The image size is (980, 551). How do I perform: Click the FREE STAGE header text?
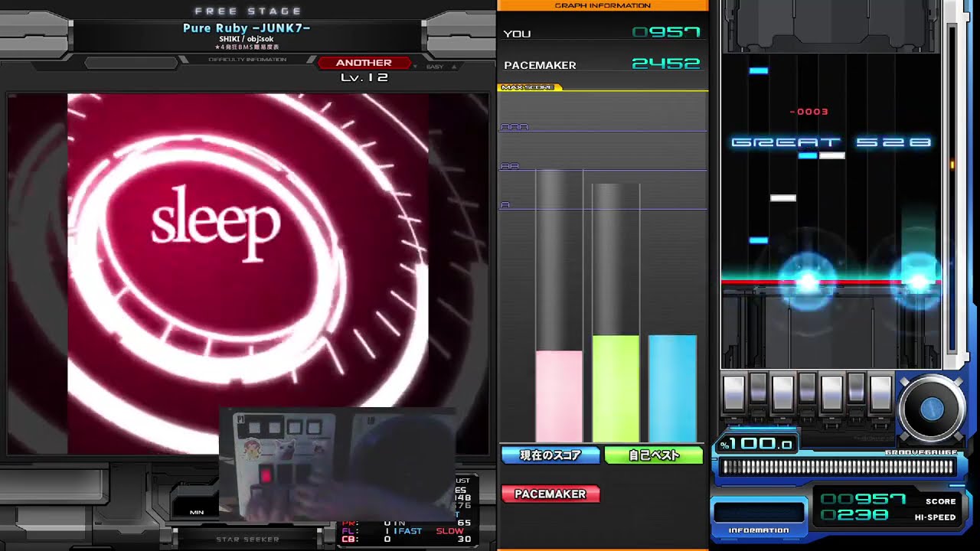coord(247,11)
